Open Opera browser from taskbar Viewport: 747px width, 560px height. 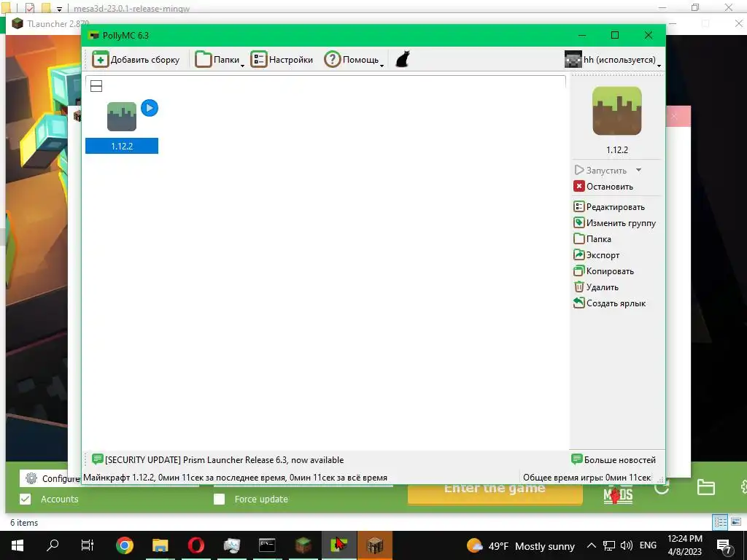(x=196, y=545)
